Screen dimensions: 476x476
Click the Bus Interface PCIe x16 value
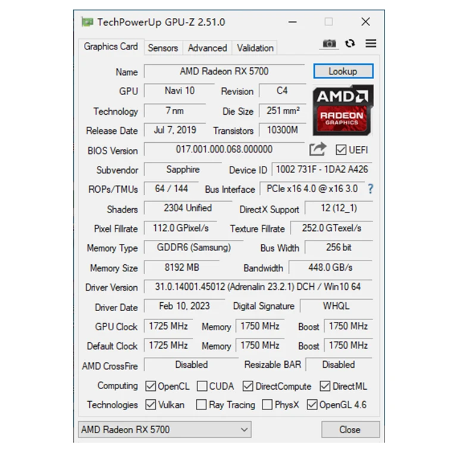click(x=312, y=189)
